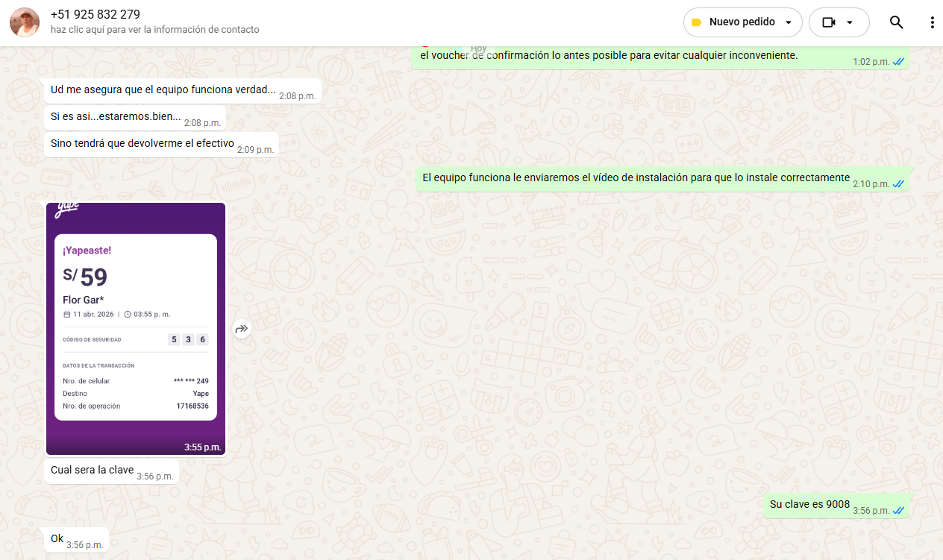Open the search in chat magnifier
This screenshot has width=943, height=560.
coord(896,22)
